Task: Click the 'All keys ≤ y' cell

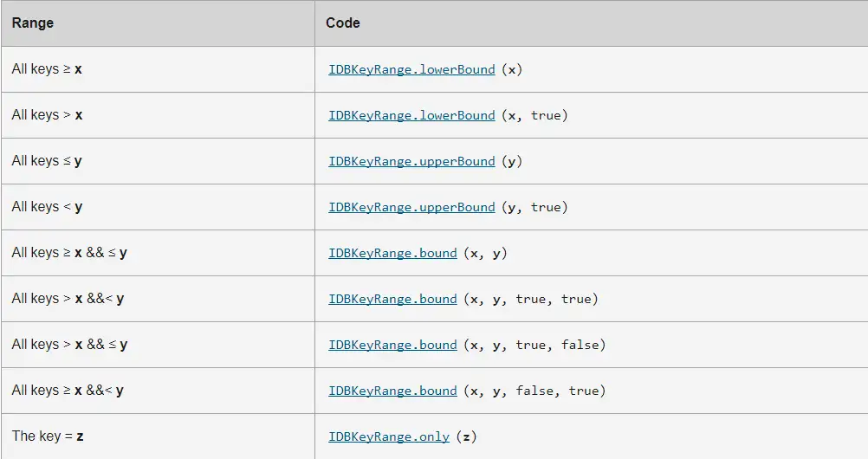Action: point(158,161)
